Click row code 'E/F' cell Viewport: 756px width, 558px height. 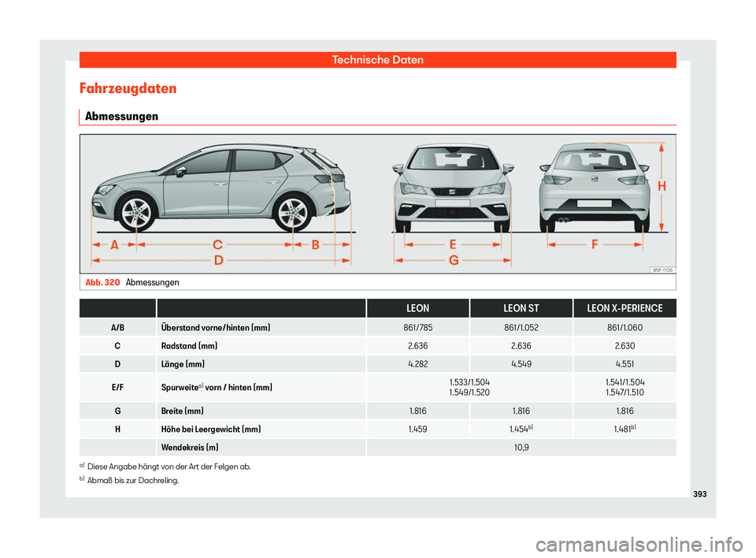[x=117, y=387]
